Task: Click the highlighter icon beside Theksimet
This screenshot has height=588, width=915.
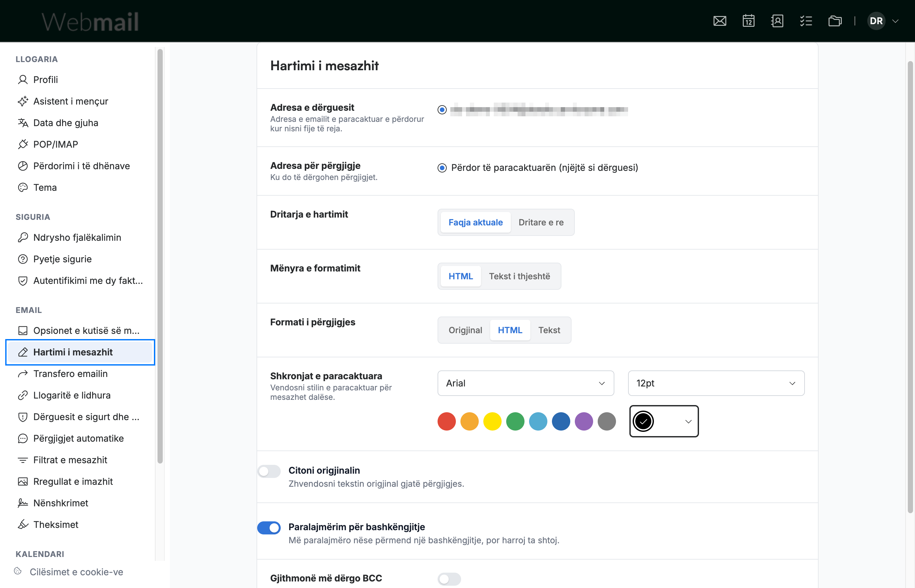Action: click(x=23, y=525)
